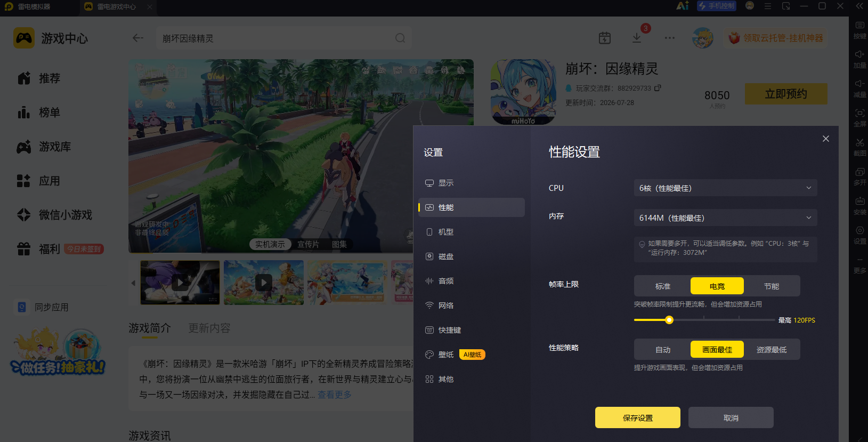Click the search magnifier icon
Screen dimensions: 868x442
coord(400,38)
